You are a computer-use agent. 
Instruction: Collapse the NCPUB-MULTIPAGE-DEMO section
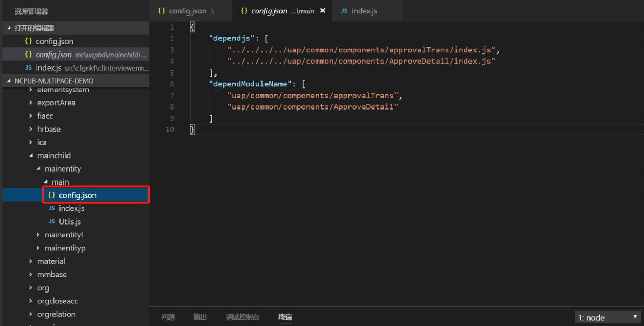click(x=8, y=81)
